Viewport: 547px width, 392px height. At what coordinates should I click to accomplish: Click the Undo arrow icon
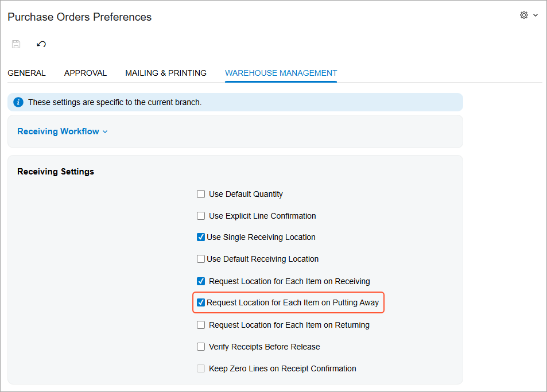pos(41,44)
